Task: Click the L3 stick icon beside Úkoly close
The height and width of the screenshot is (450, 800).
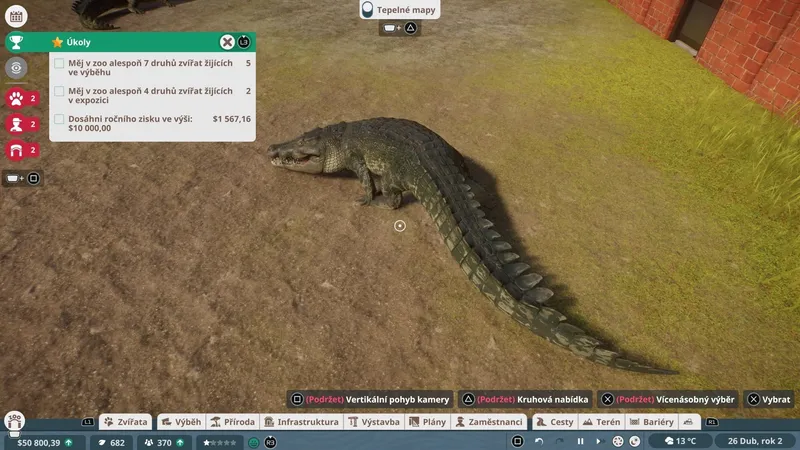Action: 244,42
